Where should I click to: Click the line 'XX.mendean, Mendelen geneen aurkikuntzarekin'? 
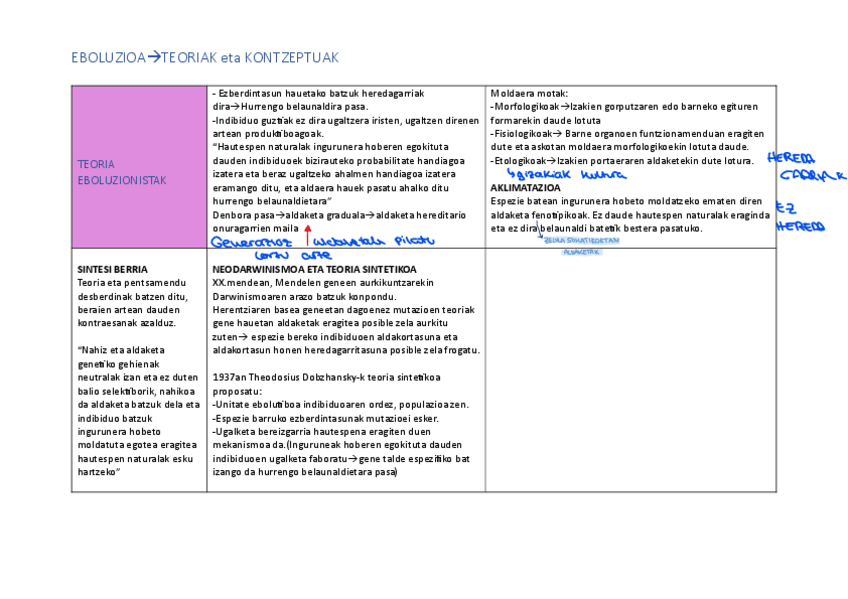(x=323, y=283)
